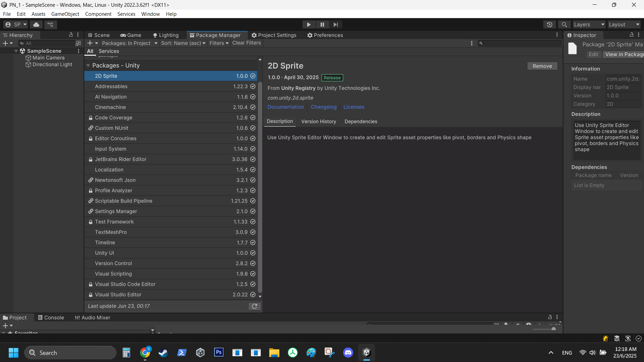Click the cache server icon in status bar
Viewport: 644px width, 362px height.
pos(617,338)
